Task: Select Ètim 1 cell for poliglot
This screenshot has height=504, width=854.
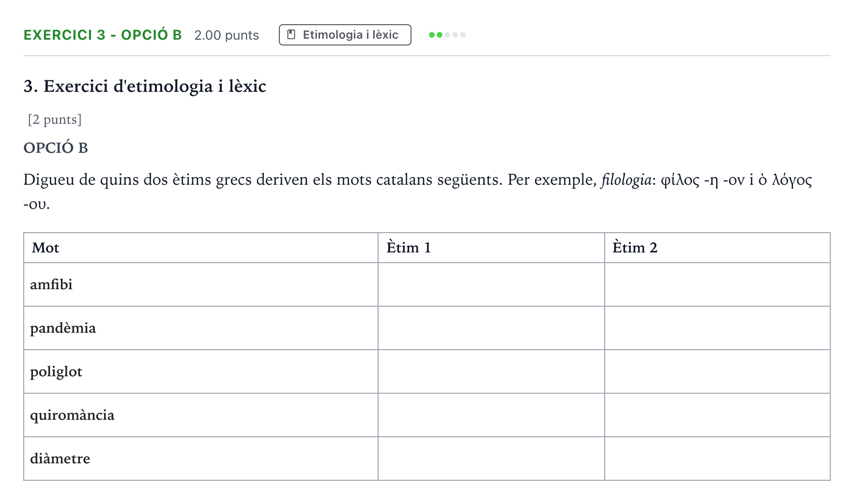Action: [491, 371]
